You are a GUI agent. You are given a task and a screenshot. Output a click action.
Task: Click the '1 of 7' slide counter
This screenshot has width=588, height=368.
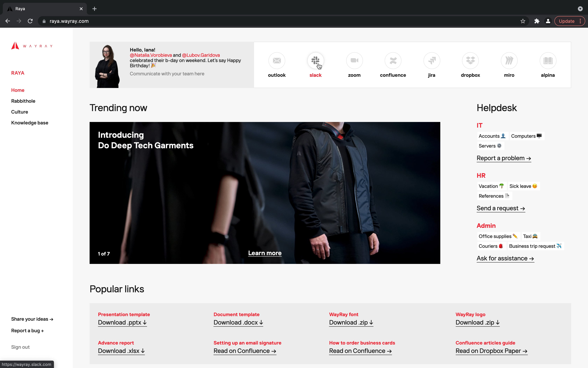[x=104, y=254]
